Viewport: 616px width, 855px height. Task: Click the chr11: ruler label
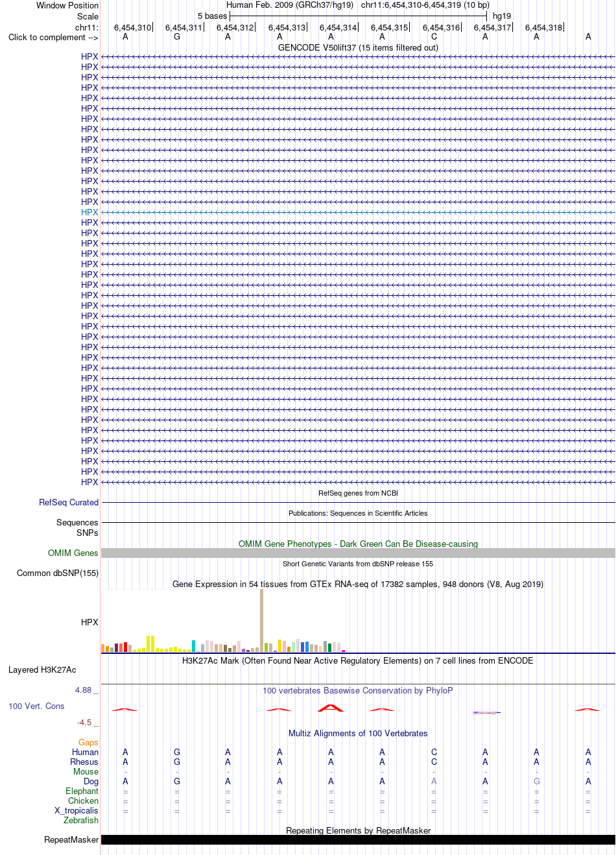pos(87,27)
